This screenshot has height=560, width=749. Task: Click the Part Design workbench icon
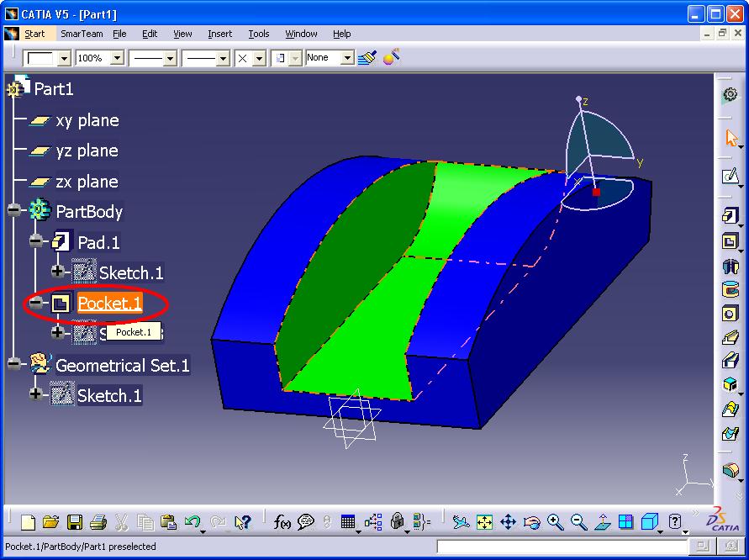click(730, 96)
